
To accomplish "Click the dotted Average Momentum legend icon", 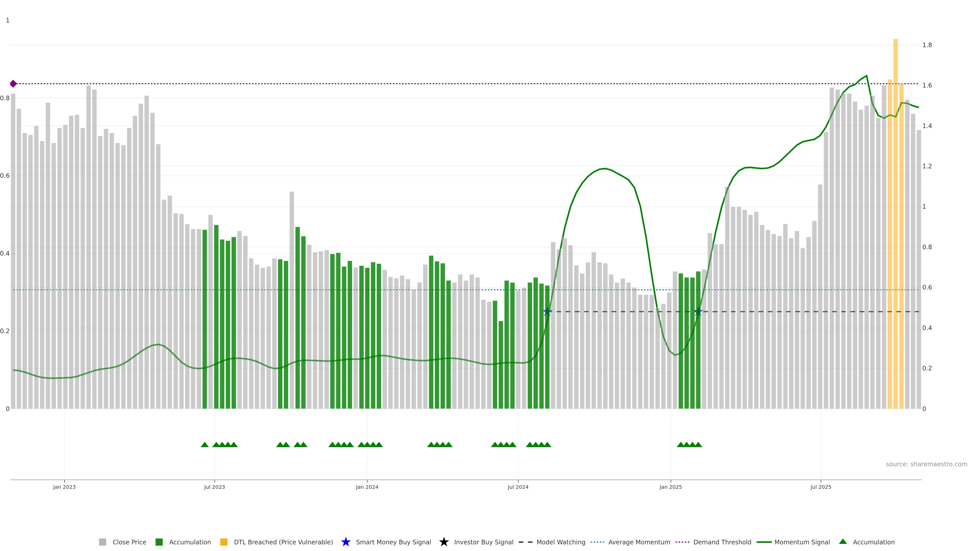I will (597, 542).
